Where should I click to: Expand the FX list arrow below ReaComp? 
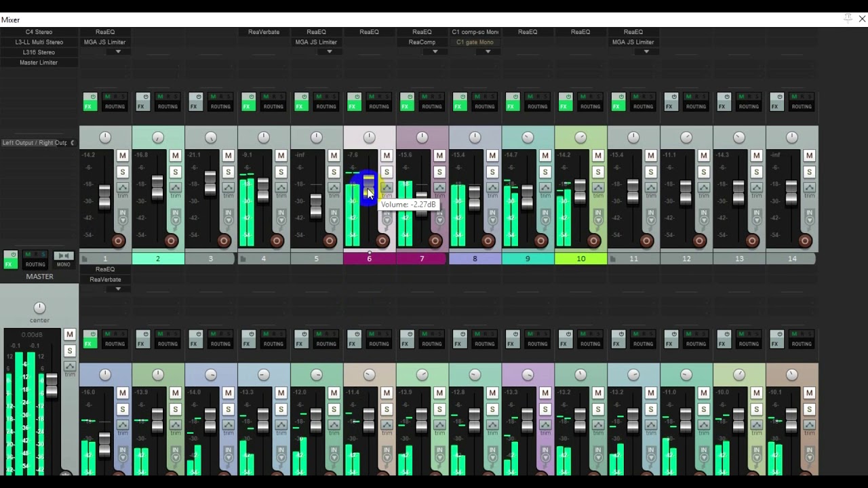[x=435, y=52]
